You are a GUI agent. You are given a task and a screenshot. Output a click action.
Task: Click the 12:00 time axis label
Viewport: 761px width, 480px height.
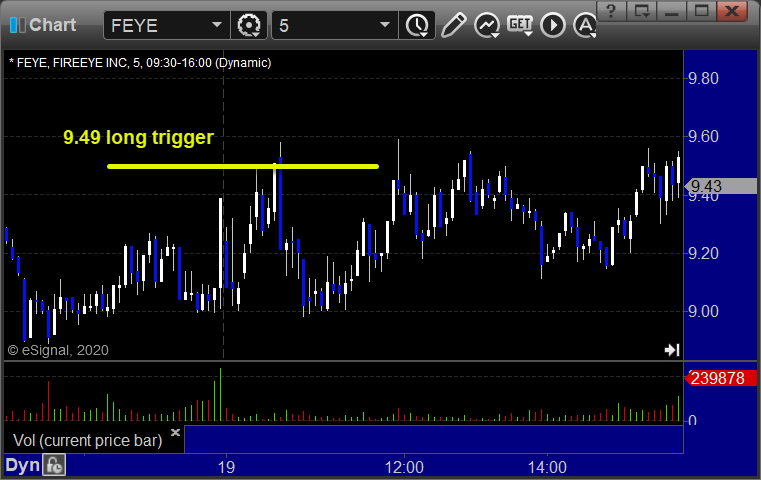404,467
